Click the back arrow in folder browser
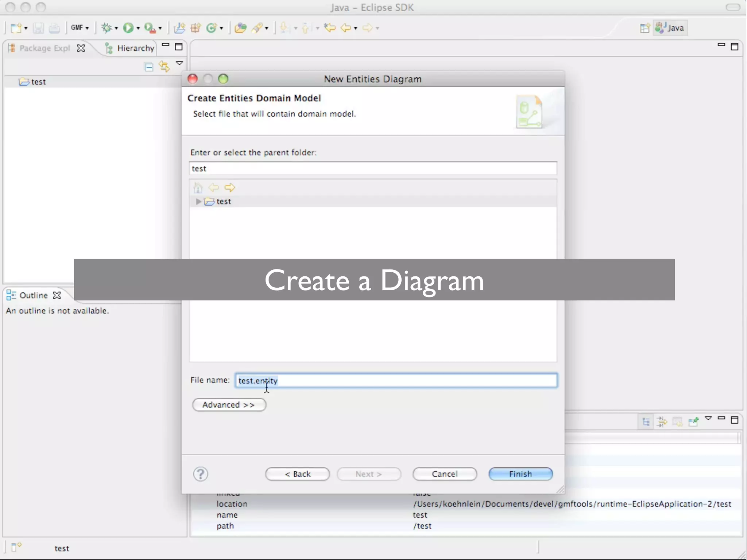The width and height of the screenshot is (747, 560). click(213, 188)
